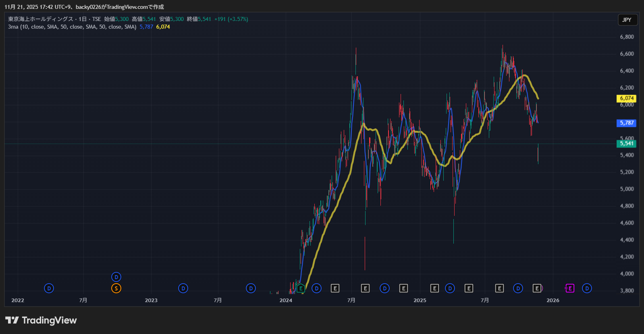Click the 東京海上ホールディングス symbol title
This screenshot has height=334, width=644.
[40, 19]
